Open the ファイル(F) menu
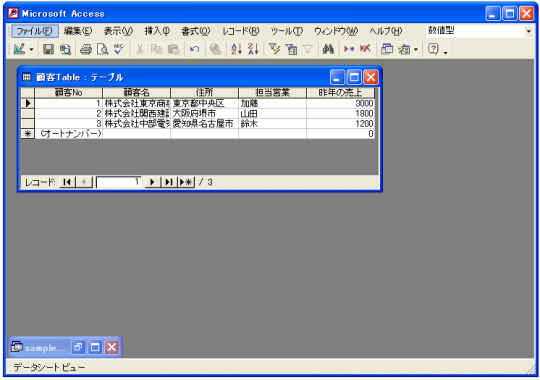The height and width of the screenshot is (380, 540). click(34, 31)
